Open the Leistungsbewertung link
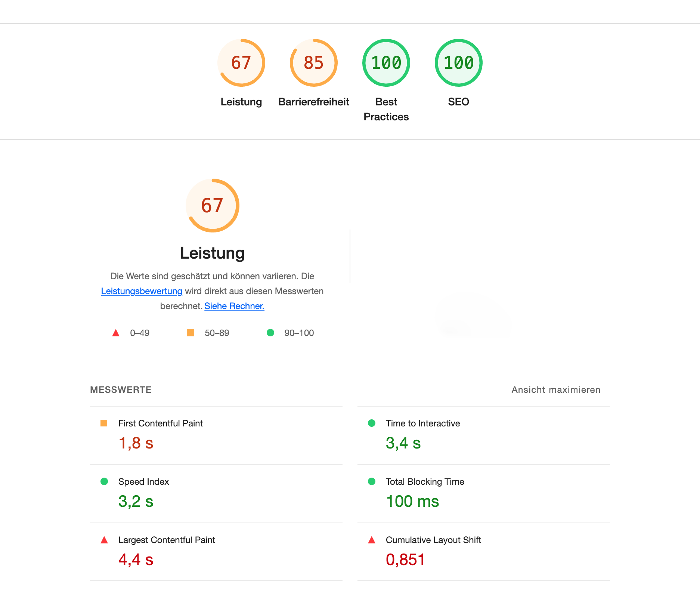The image size is (700, 592). coord(142,291)
